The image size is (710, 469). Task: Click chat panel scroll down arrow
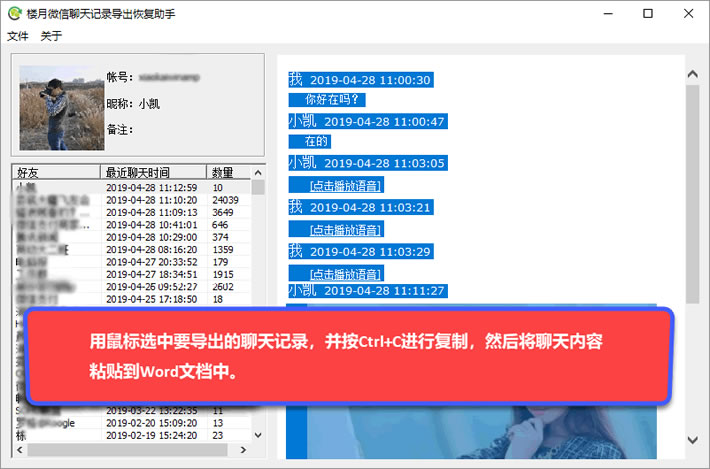click(x=692, y=439)
